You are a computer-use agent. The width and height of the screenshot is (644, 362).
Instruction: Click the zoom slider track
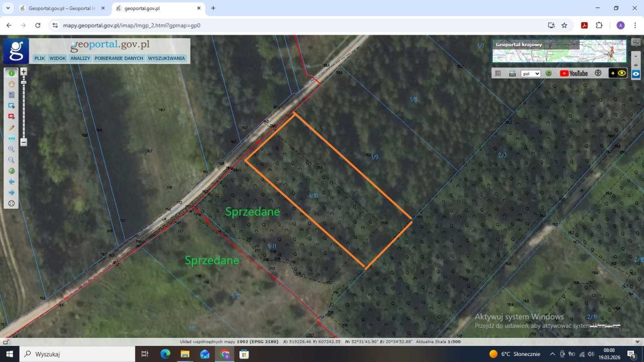[24, 107]
